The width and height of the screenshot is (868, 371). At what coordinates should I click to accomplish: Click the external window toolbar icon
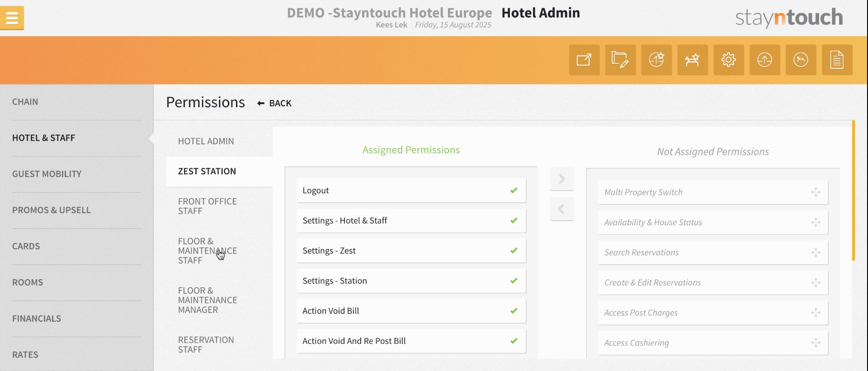click(584, 60)
